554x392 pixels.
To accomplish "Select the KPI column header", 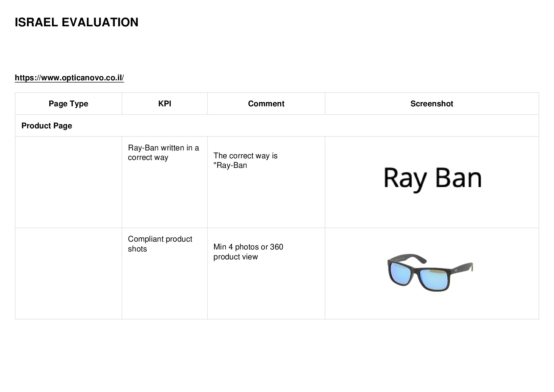I will coord(165,104).
